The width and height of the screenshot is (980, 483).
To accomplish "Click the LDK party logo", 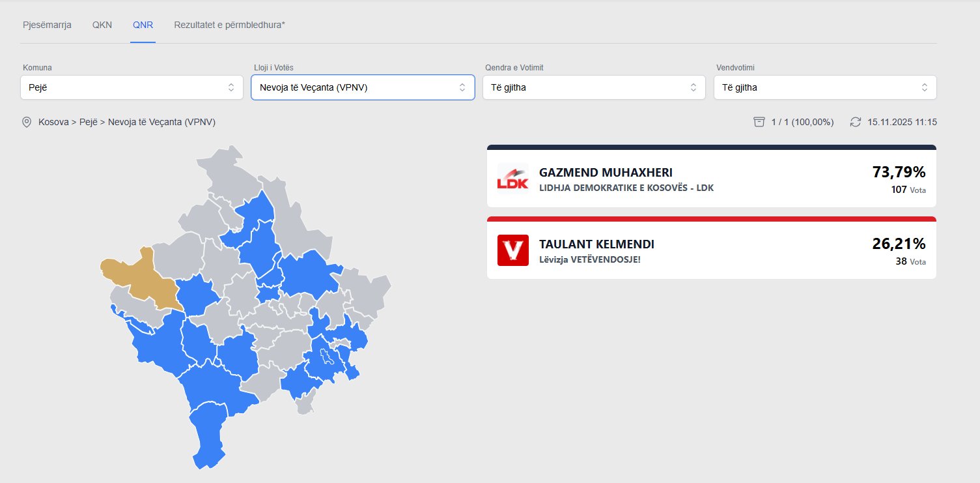I will coord(512,178).
